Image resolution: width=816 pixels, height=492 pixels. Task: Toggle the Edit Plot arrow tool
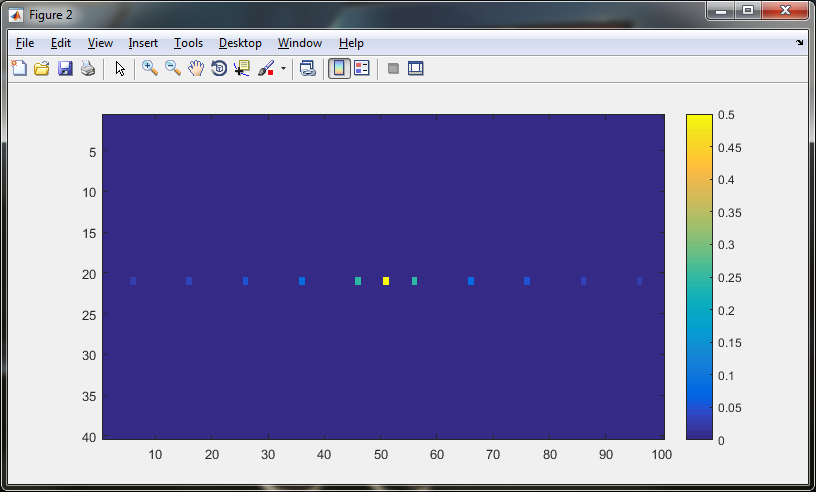point(120,68)
